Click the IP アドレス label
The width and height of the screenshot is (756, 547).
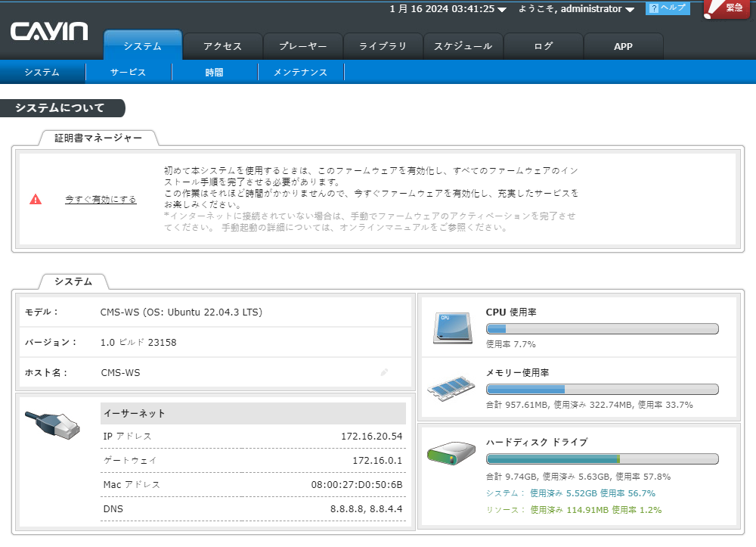pos(127,436)
